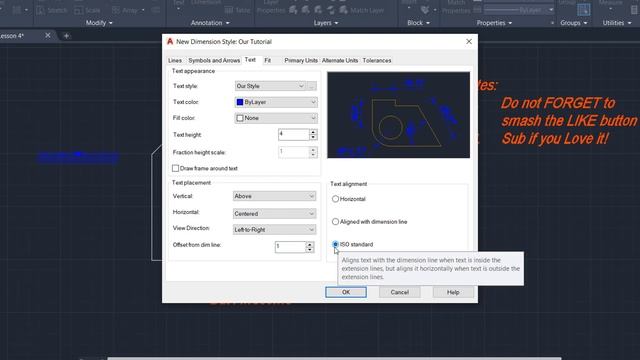The height and width of the screenshot is (360, 640).
Task: Open the Fill color dropdown
Action: coord(276,118)
